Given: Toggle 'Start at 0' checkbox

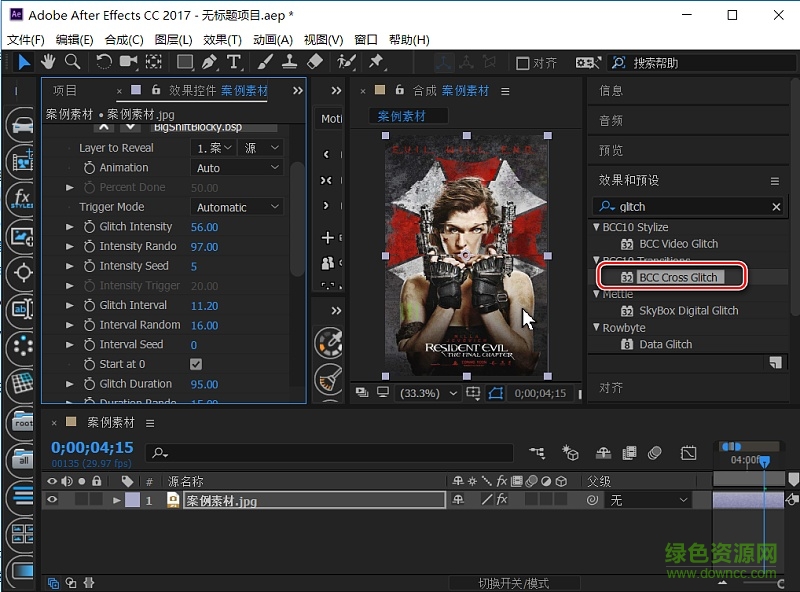Looking at the screenshot, I should click(x=196, y=364).
